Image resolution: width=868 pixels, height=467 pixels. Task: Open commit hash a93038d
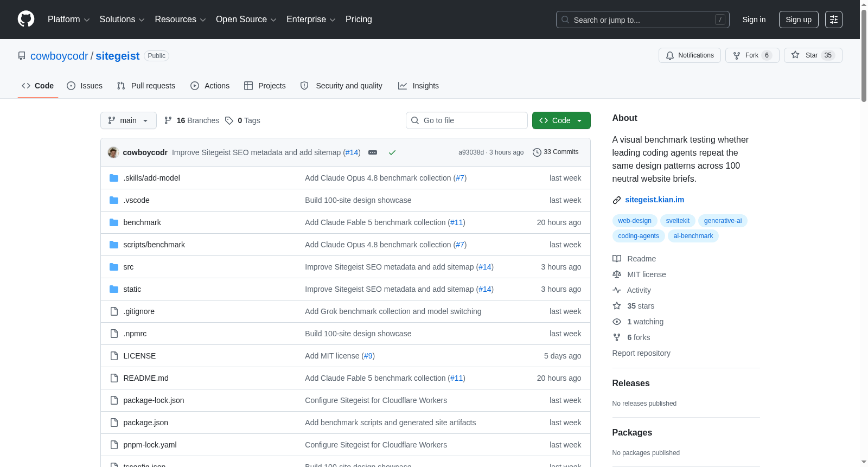click(471, 152)
